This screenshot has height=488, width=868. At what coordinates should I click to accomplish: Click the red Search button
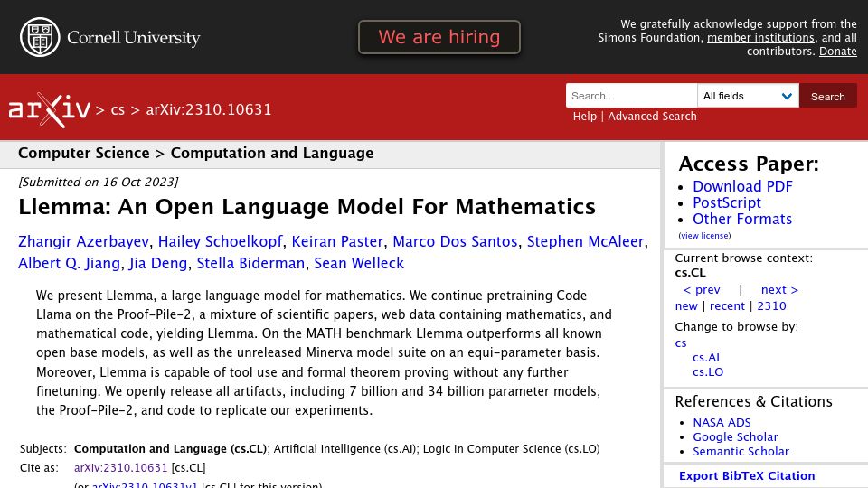(827, 96)
